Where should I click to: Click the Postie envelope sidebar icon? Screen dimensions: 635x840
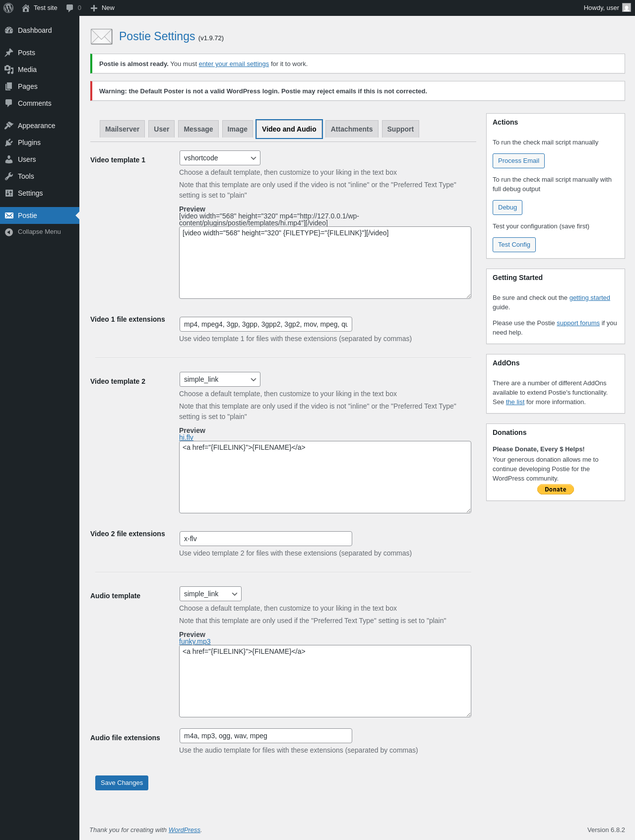(x=9, y=215)
